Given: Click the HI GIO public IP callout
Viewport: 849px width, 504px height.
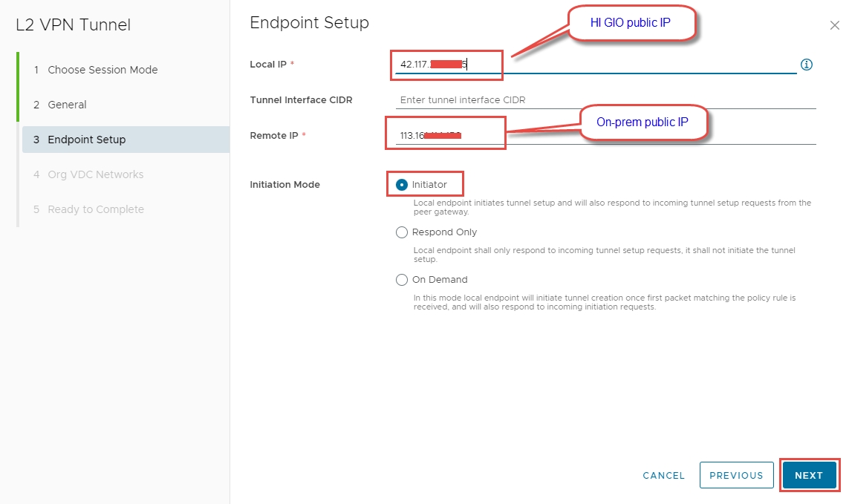Looking at the screenshot, I should 631,23.
